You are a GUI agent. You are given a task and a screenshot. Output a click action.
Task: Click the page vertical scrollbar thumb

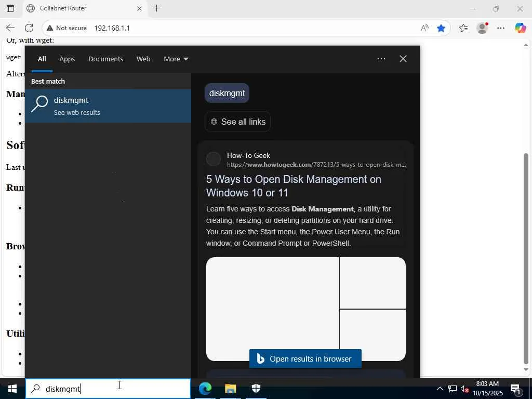tap(526, 258)
